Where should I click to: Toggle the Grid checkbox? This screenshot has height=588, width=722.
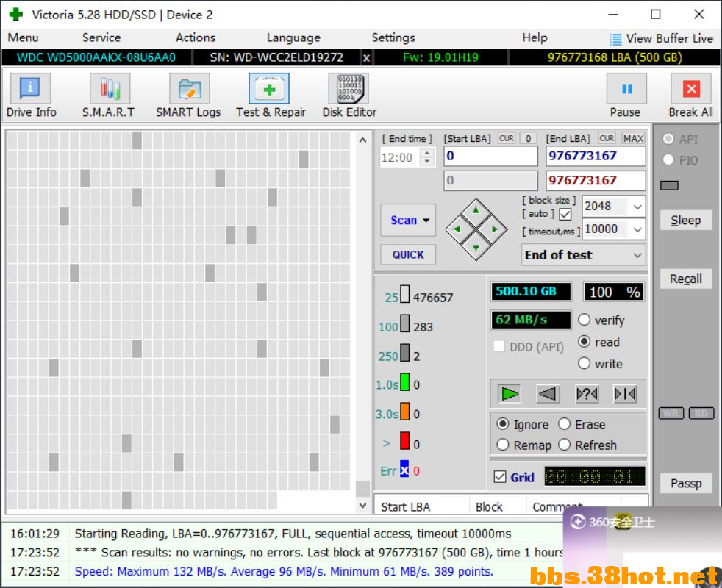tap(500, 476)
